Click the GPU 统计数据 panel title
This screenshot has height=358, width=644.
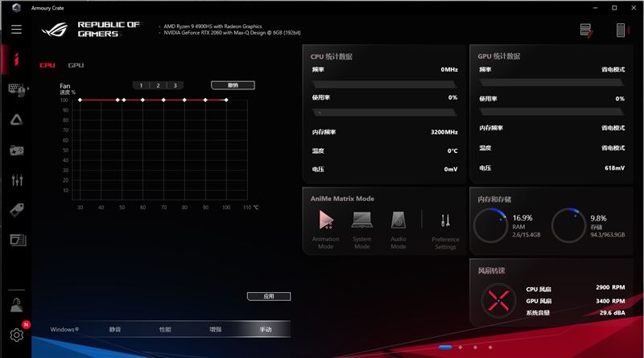pyautogui.click(x=498, y=56)
